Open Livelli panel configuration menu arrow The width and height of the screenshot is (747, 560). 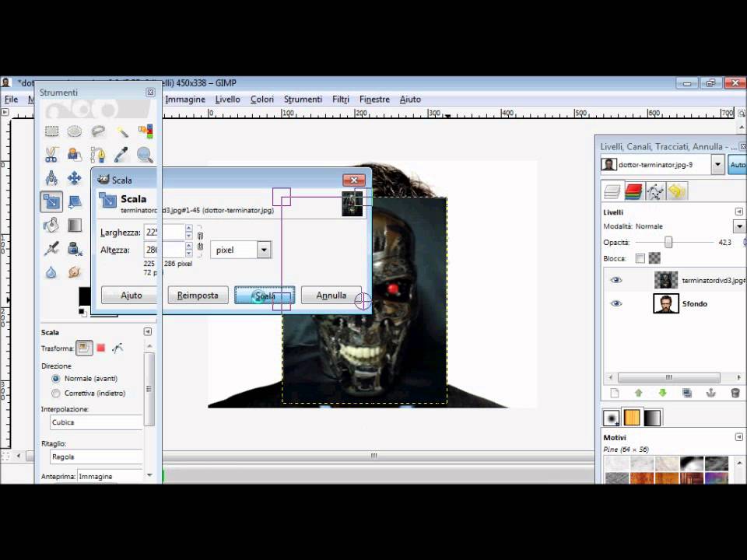[x=739, y=212]
